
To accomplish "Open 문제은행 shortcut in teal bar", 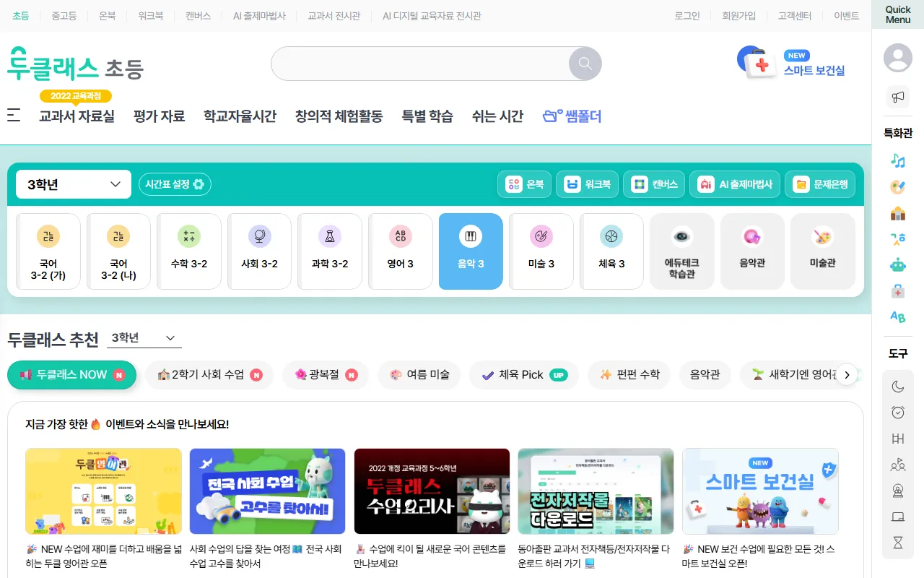I will [x=820, y=184].
